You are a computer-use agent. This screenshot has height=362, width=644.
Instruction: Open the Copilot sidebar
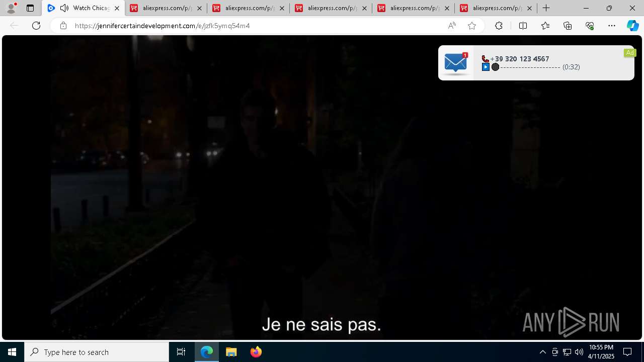pos(632,26)
